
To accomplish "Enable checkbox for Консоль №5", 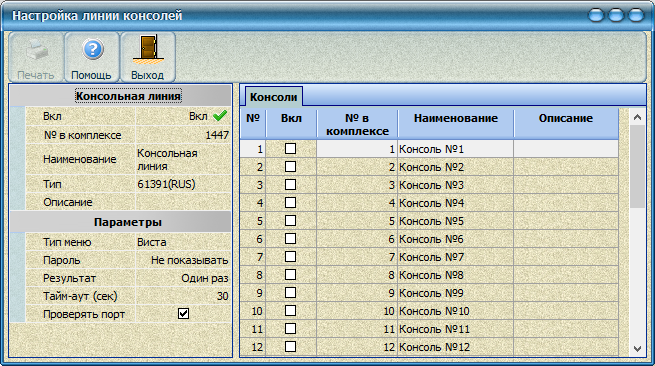I will coord(290,220).
